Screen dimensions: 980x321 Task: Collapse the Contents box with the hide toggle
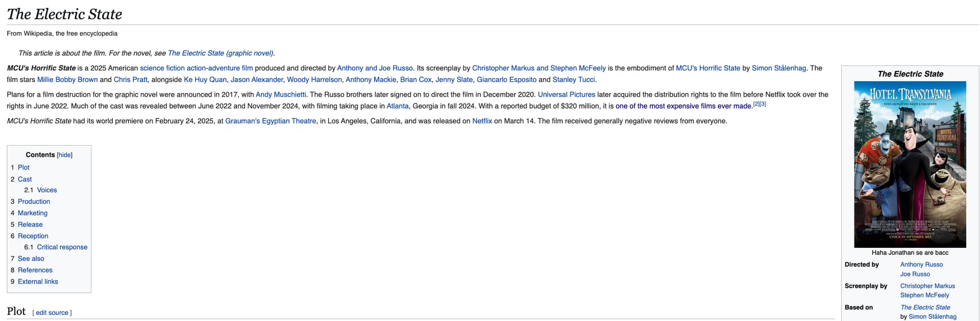click(x=65, y=155)
